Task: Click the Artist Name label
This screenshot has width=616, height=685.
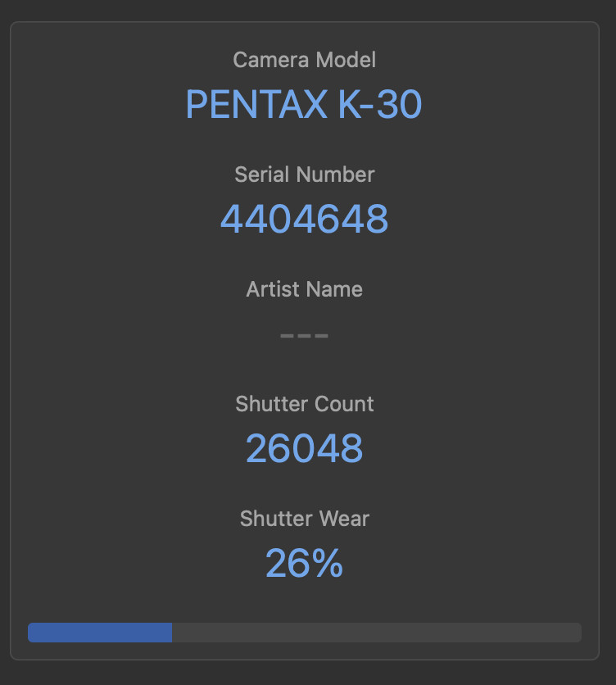Action: (305, 289)
